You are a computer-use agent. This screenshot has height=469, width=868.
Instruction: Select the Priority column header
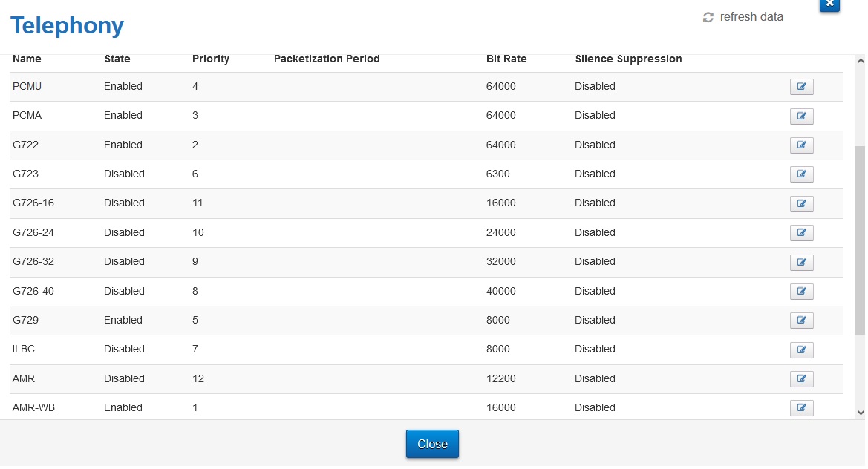point(210,59)
